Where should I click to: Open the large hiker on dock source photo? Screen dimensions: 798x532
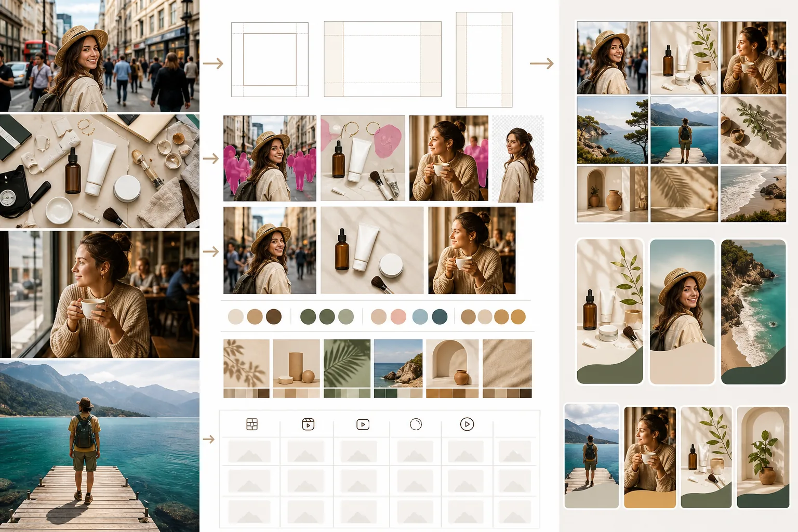[100, 446]
